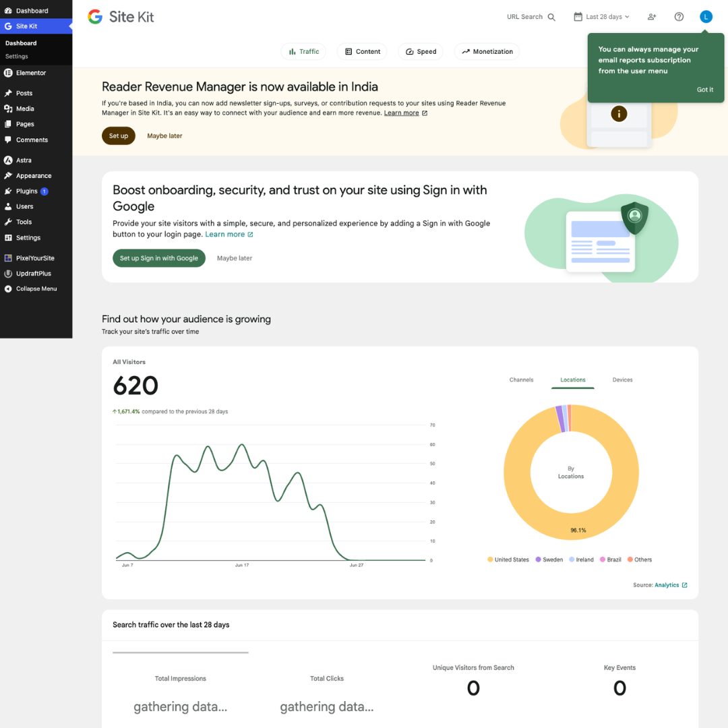Image resolution: width=728 pixels, height=728 pixels.
Task: Open Astra theme icon in sidebar
Action: (8, 160)
